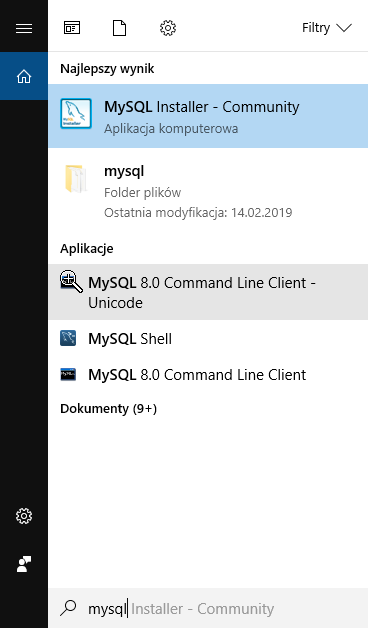Click the mysql folder icon
The image size is (368, 628).
point(75,179)
